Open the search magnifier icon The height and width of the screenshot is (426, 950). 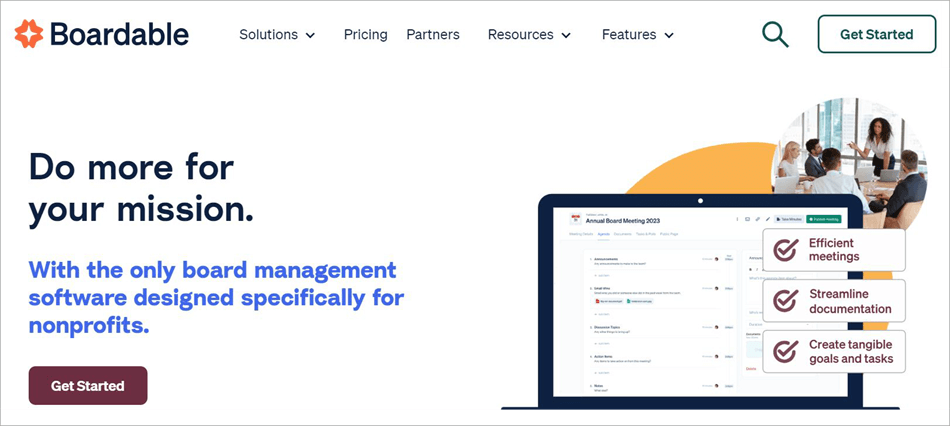click(775, 34)
